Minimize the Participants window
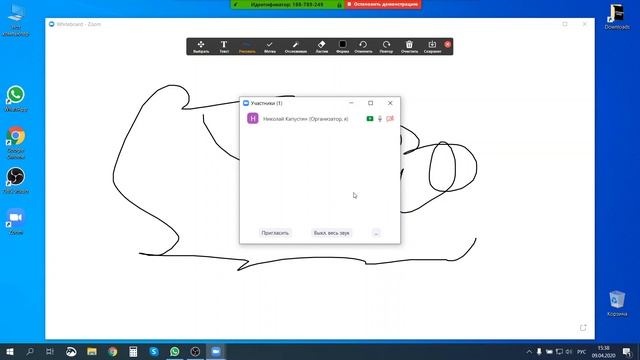 point(351,103)
